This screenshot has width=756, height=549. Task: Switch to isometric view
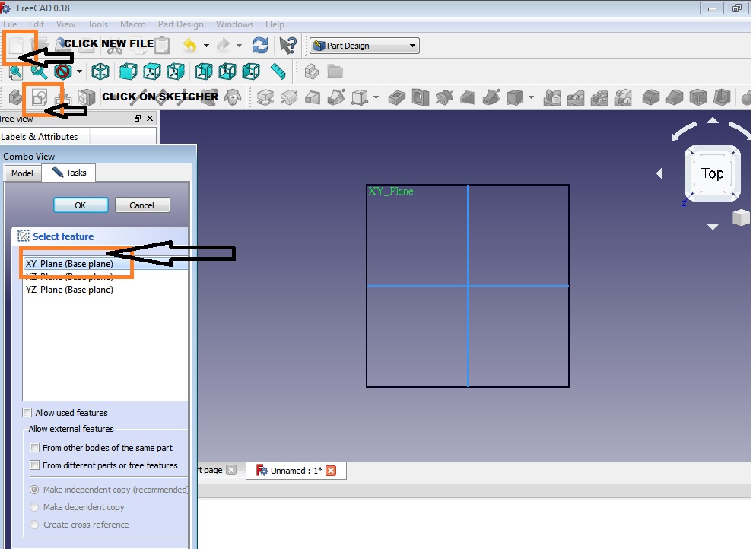tap(100, 71)
